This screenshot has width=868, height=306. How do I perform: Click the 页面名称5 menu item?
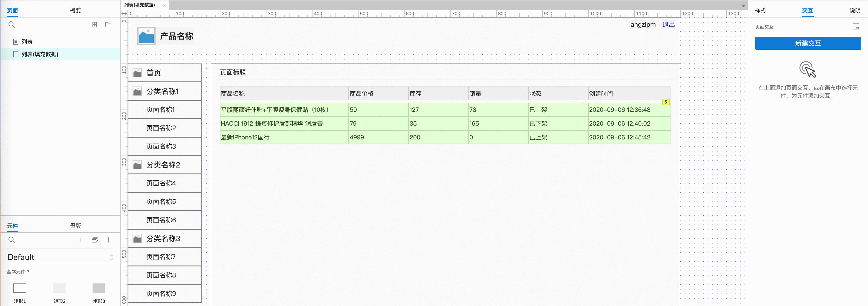[x=165, y=202]
